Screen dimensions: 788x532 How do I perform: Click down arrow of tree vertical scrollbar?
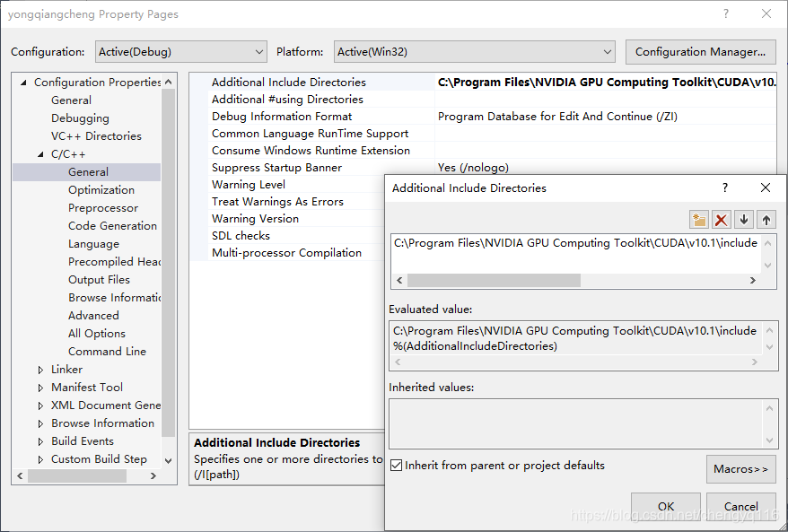[x=169, y=460]
